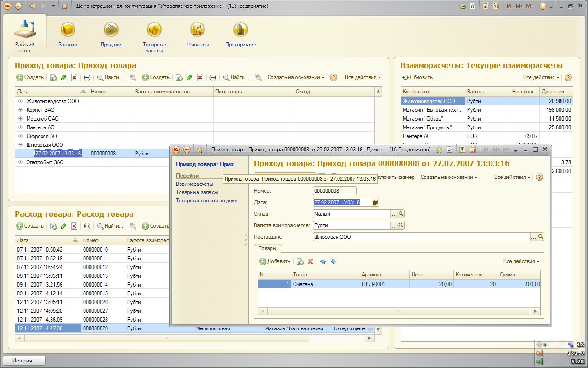The image size is (588, 368).
Task: Expand the ЭлетроБыт ЗАО group
Action: point(20,162)
